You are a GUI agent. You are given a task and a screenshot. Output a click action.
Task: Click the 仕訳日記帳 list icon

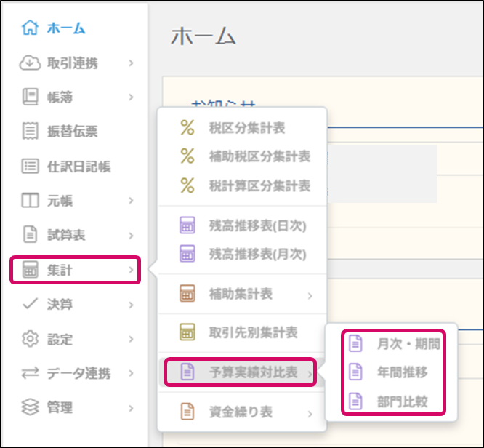pos(30,167)
